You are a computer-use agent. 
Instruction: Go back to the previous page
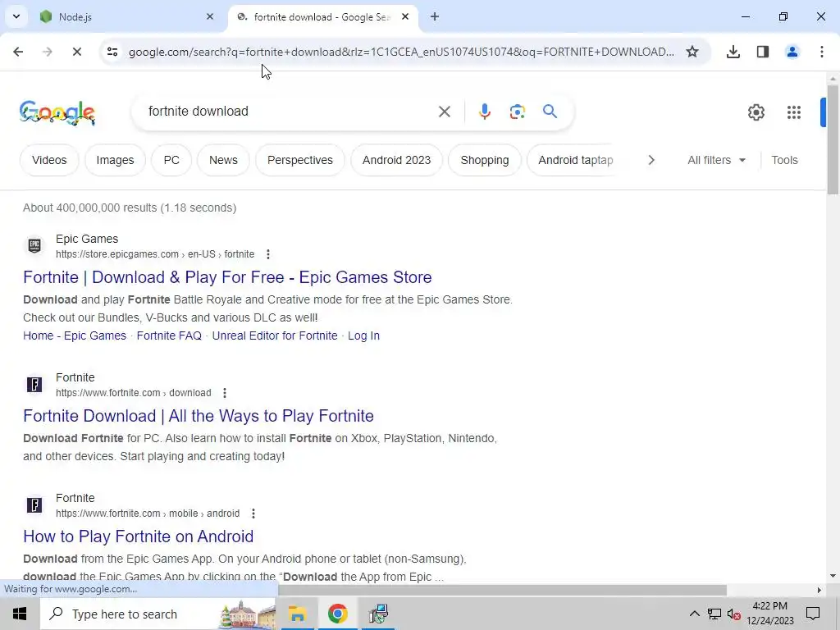pos(18,52)
